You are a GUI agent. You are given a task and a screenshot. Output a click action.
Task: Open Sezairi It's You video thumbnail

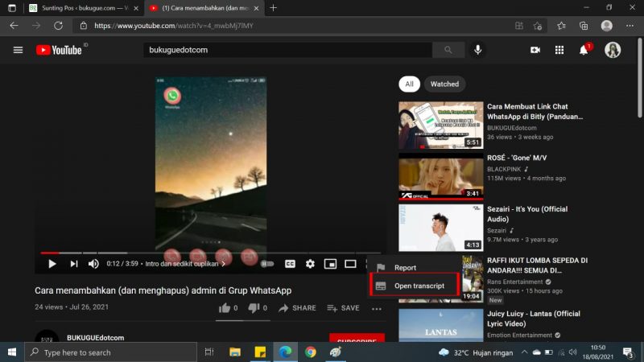(440, 228)
